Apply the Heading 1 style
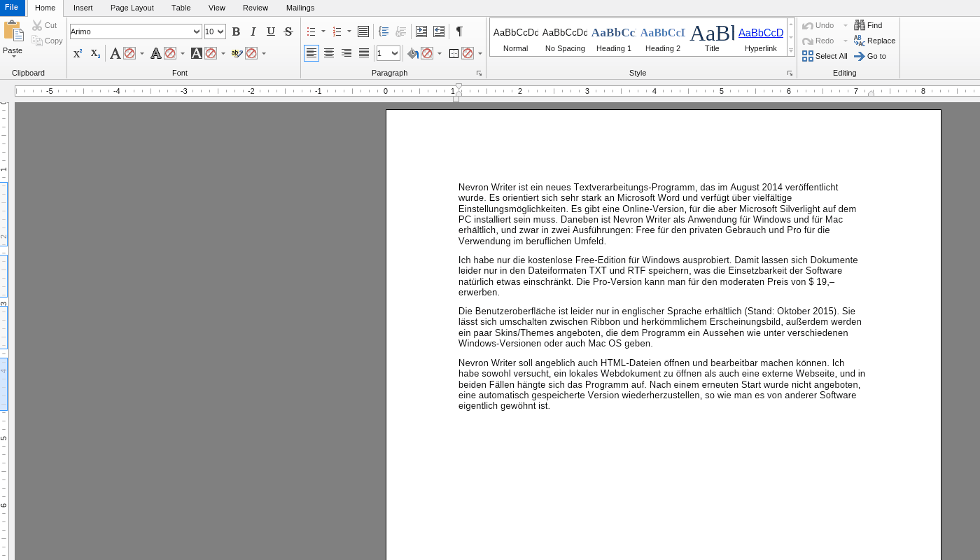This screenshot has height=560, width=980. [x=614, y=37]
